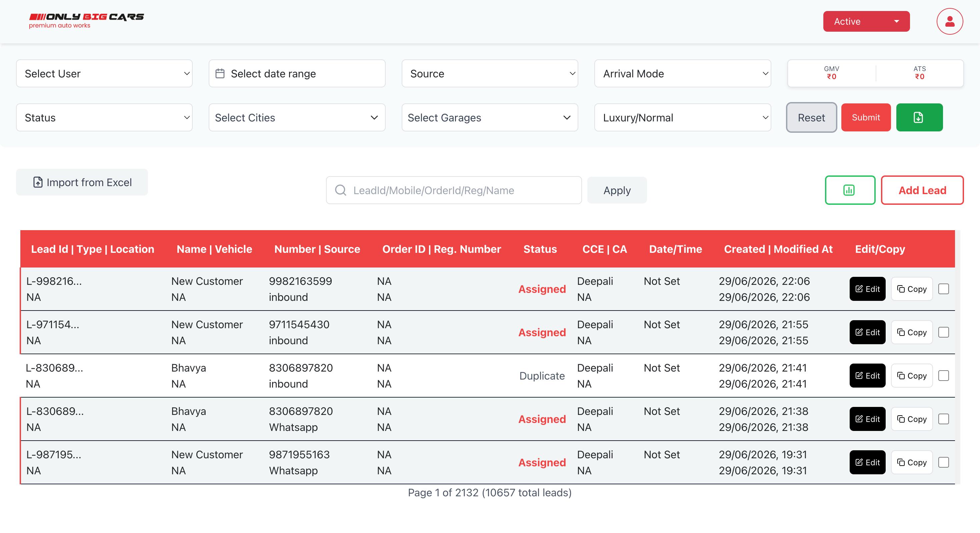Image resolution: width=980 pixels, height=533 pixels.
Task: Click the green export file download icon
Action: click(919, 117)
